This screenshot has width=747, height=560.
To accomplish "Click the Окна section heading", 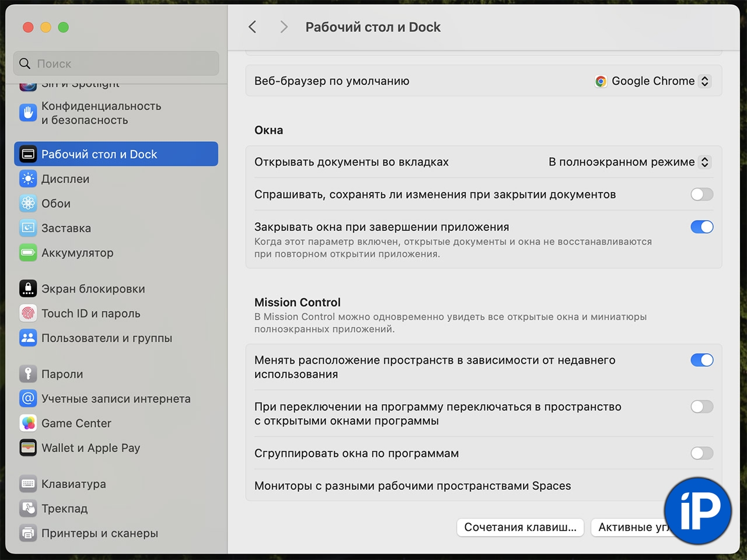I will (269, 130).
